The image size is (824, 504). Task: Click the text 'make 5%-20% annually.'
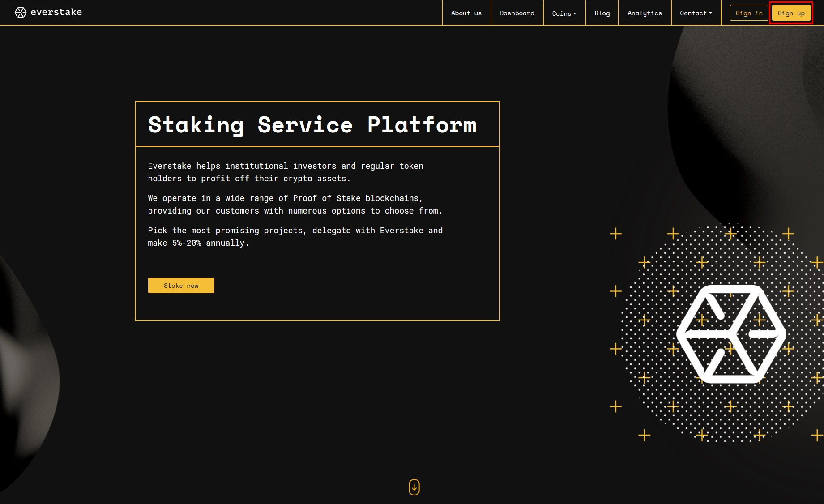[x=198, y=243]
